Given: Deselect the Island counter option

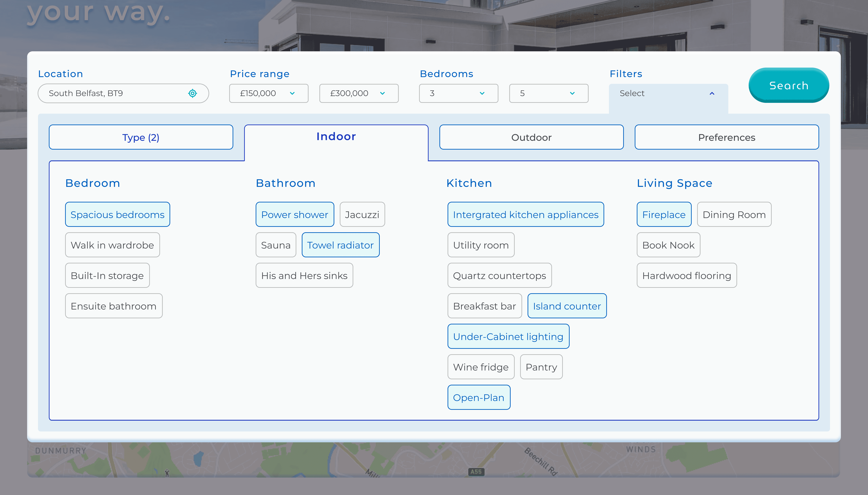Looking at the screenshot, I should pos(567,306).
